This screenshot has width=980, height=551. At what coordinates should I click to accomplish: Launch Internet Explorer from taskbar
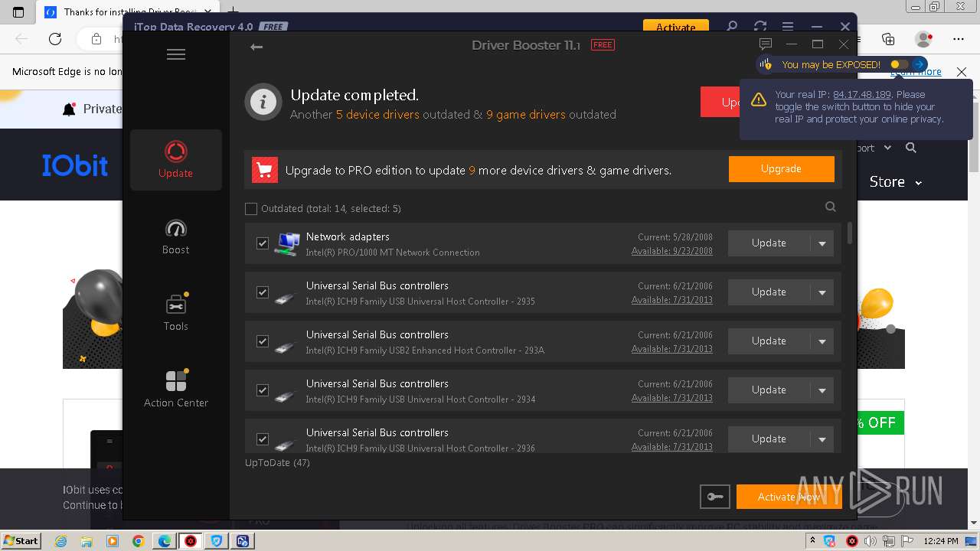point(61,541)
